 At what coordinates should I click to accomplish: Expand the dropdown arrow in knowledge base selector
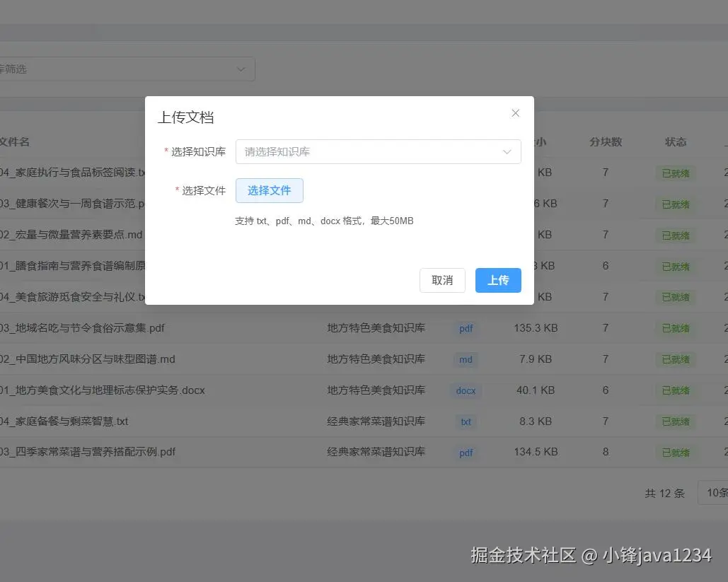click(507, 152)
